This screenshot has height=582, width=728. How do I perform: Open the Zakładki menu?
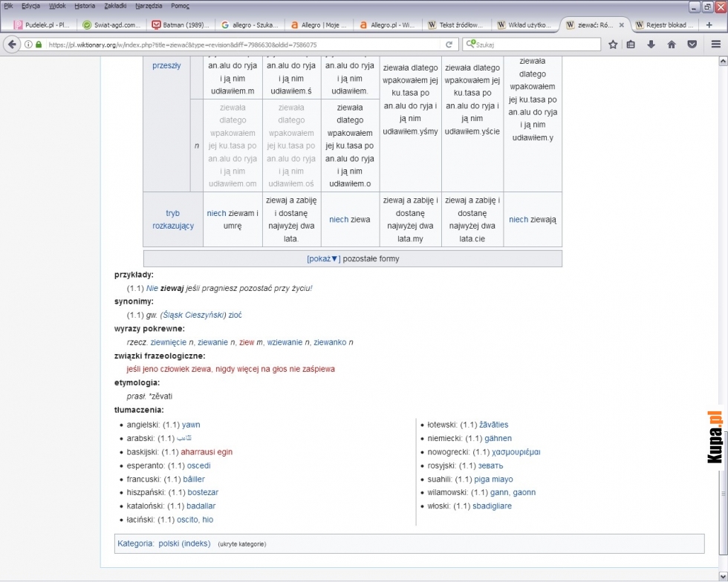[x=115, y=6]
